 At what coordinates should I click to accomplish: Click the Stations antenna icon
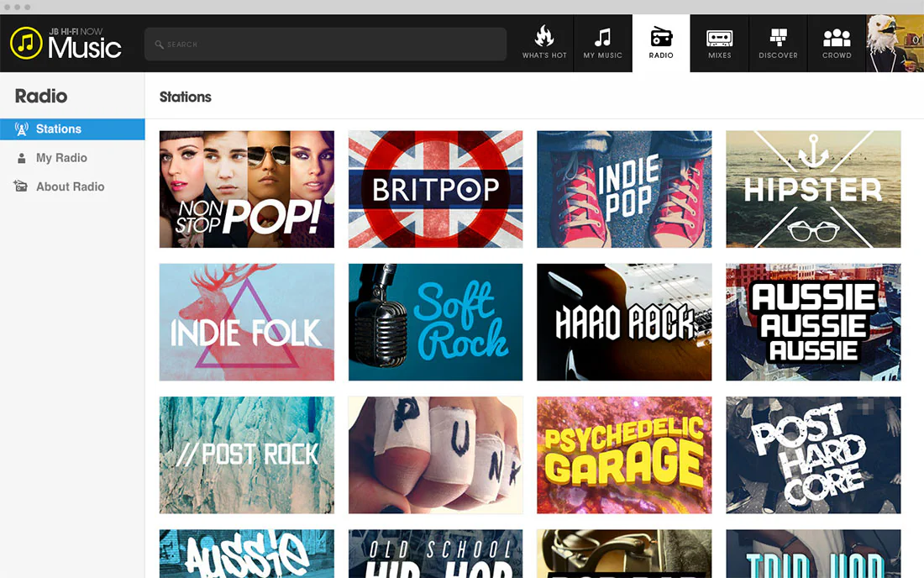(x=22, y=129)
